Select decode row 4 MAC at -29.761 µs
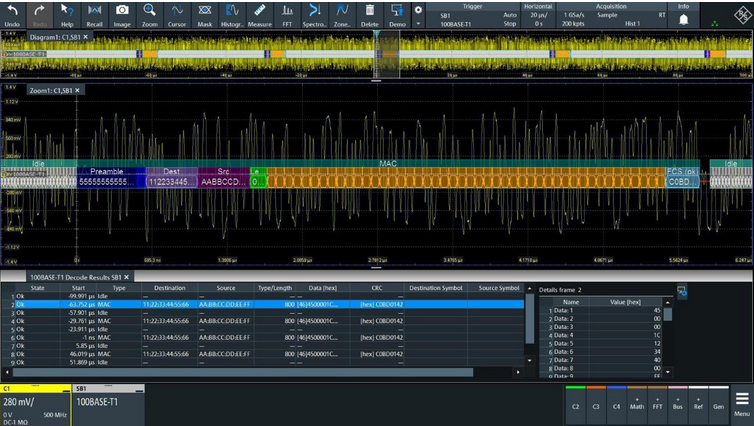 (x=262, y=321)
